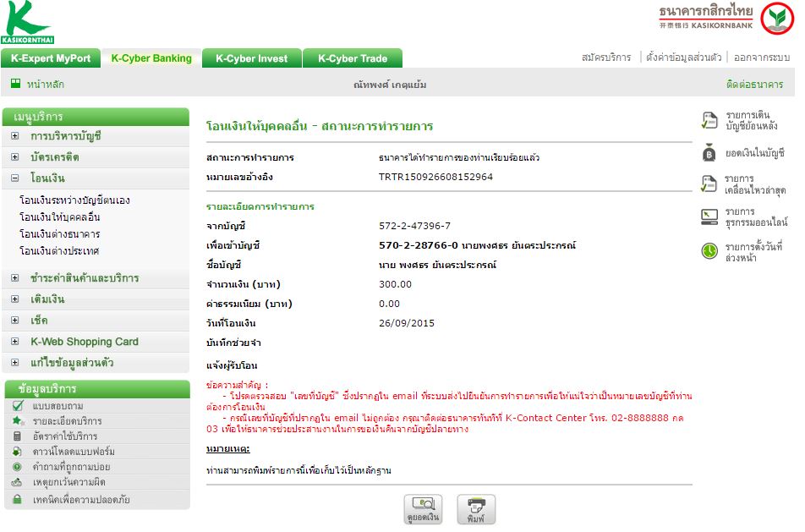Open ยอดเงินในบัญชี text link
Viewport: 805px width, 532px height.
pyautogui.click(x=754, y=153)
